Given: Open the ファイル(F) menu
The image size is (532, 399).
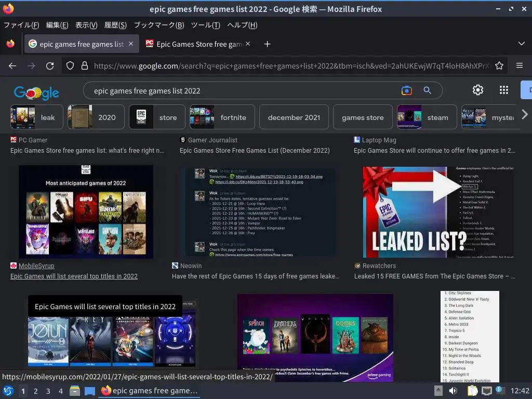Looking at the screenshot, I should point(21,25).
